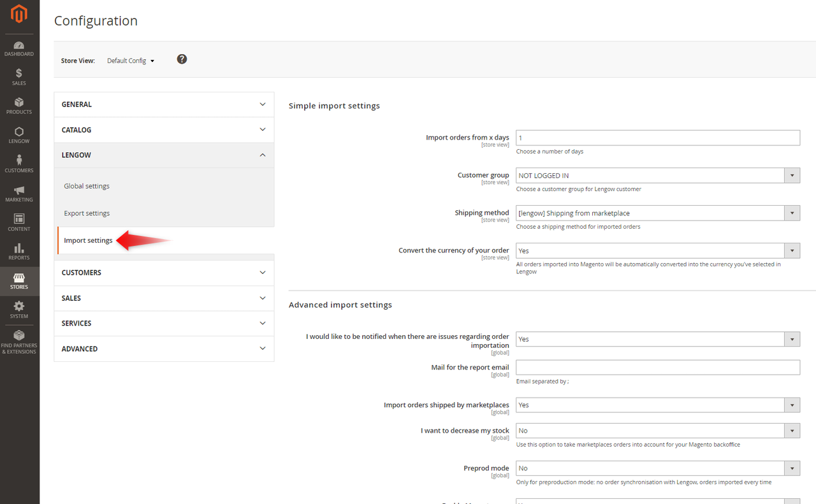Select the Marketing sidebar icon

coord(19,192)
